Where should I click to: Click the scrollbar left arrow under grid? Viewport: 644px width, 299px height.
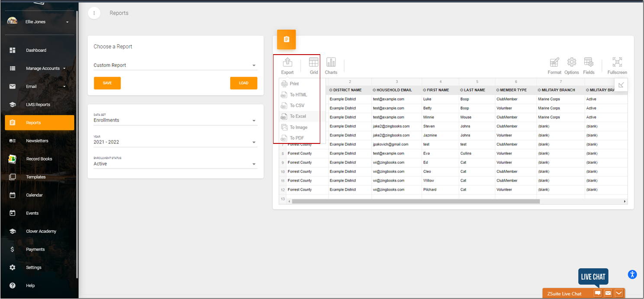click(x=290, y=201)
